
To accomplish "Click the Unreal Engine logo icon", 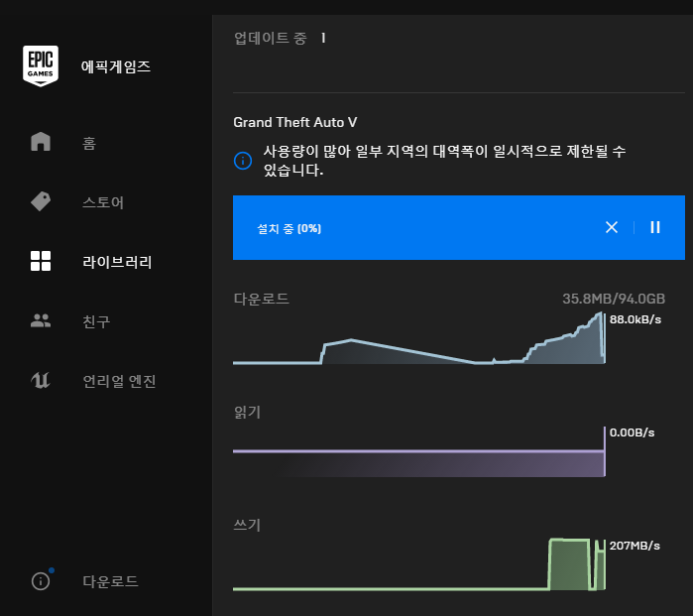I will pos(41,380).
